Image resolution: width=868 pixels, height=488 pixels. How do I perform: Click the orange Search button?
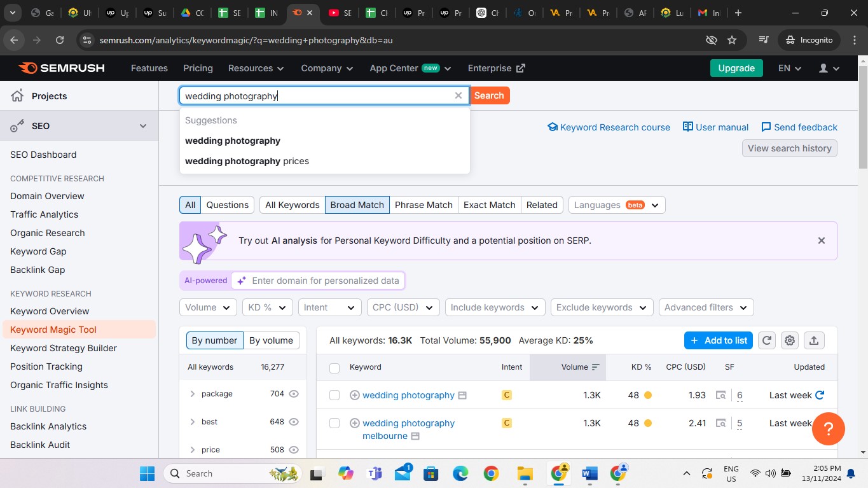[489, 95]
